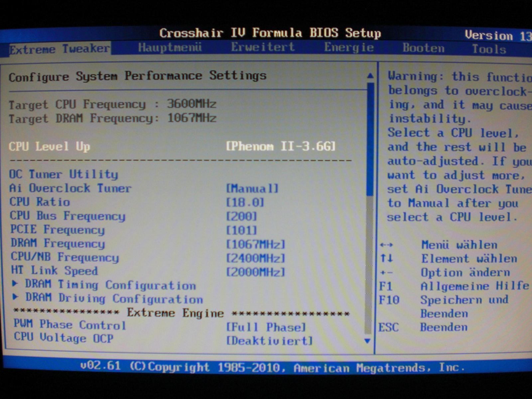Select the CPU Voltage OCP setting
Image resolution: width=532 pixels, height=399 pixels.
64,338
